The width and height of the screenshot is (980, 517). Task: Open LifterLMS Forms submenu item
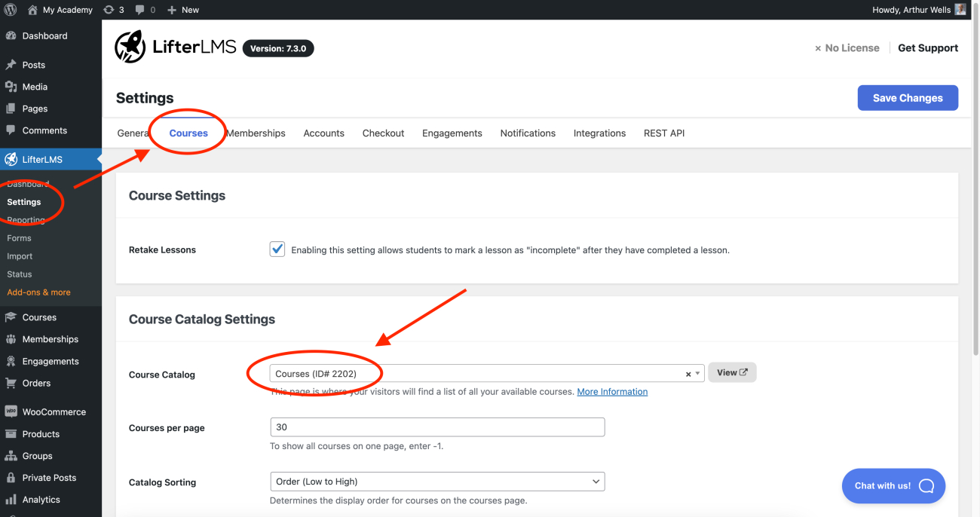tap(20, 238)
